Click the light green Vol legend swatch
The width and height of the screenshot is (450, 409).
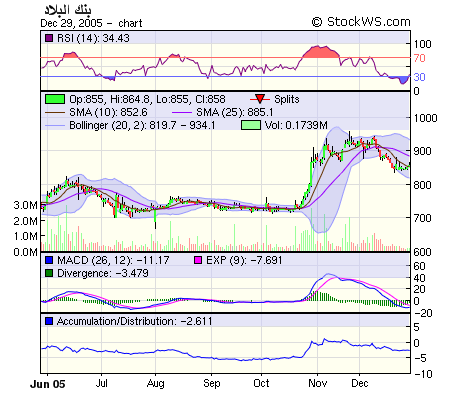click(x=251, y=125)
